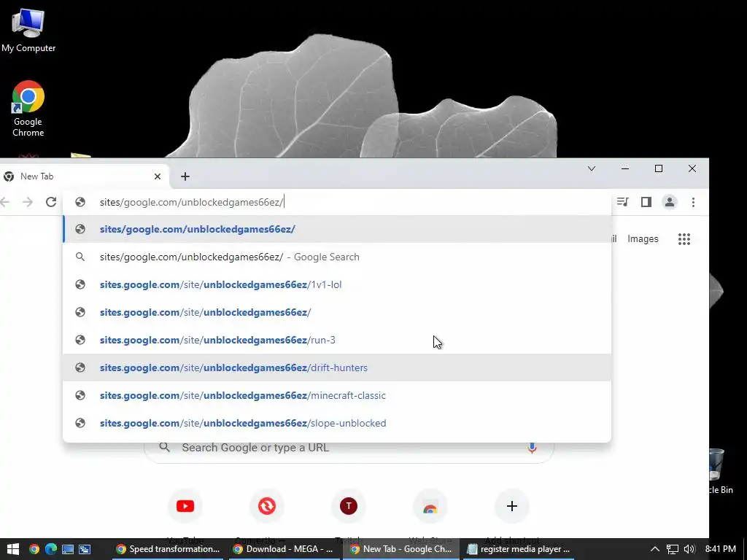
Task: Open the Windows Start menu
Action: pos(13,549)
